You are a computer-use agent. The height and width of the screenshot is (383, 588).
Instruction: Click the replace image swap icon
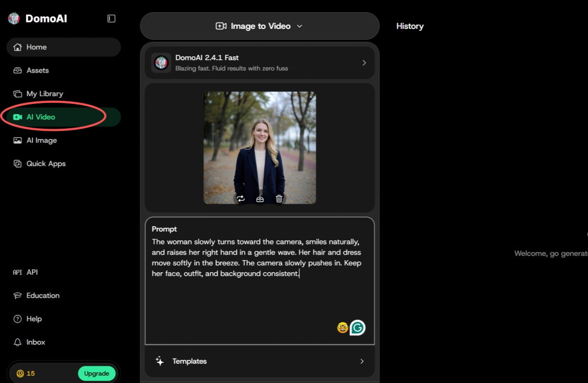coord(241,198)
